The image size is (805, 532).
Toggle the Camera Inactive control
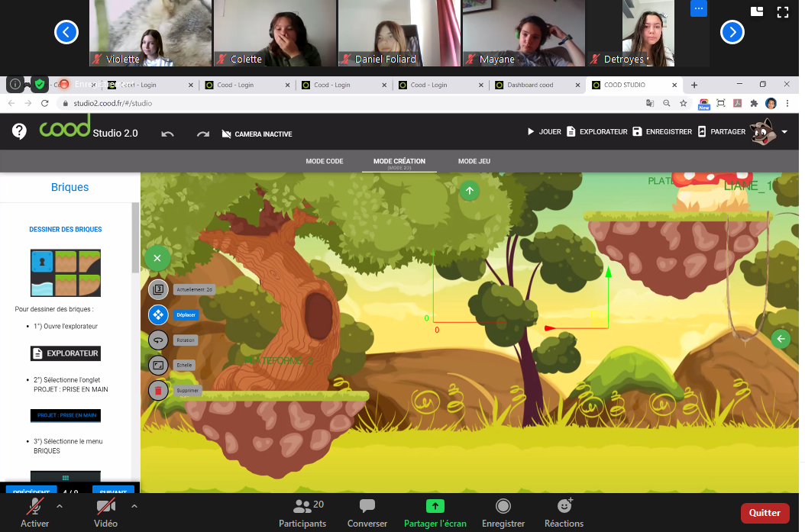coord(257,134)
